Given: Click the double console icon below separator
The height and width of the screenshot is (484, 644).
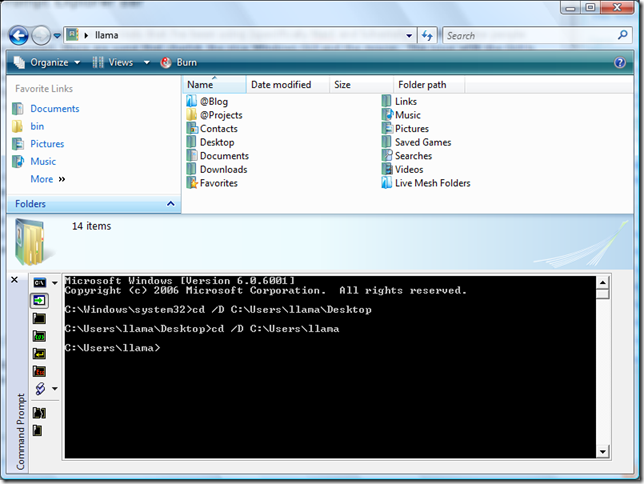Looking at the screenshot, I should point(39,413).
